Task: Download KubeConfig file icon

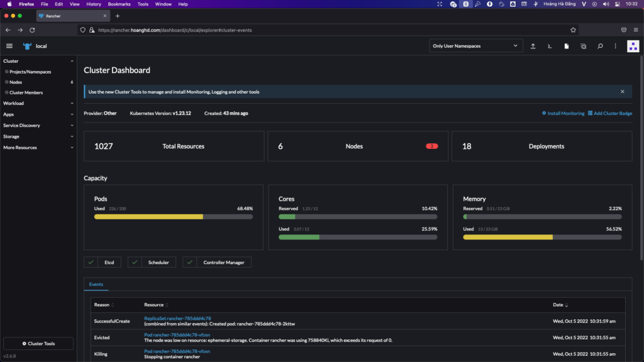Action: pyautogui.click(x=567, y=46)
